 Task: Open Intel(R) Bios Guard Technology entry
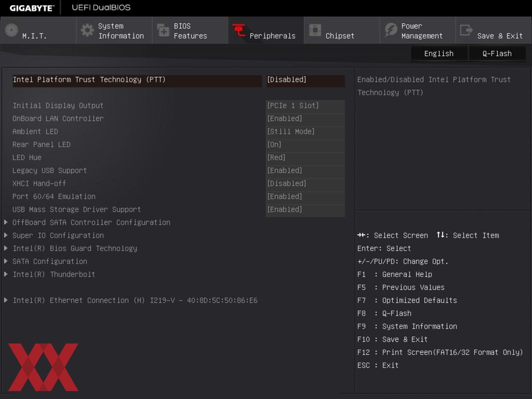click(x=75, y=248)
